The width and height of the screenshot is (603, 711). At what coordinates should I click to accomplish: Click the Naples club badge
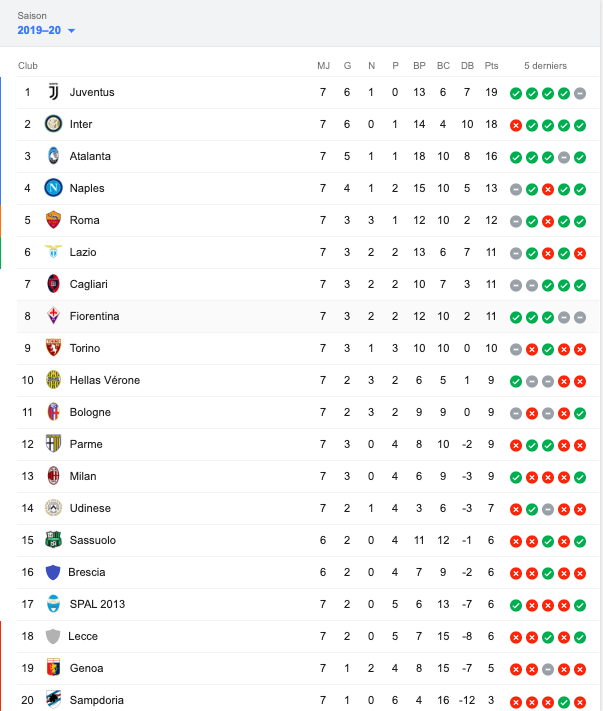(x=54, y=188)
